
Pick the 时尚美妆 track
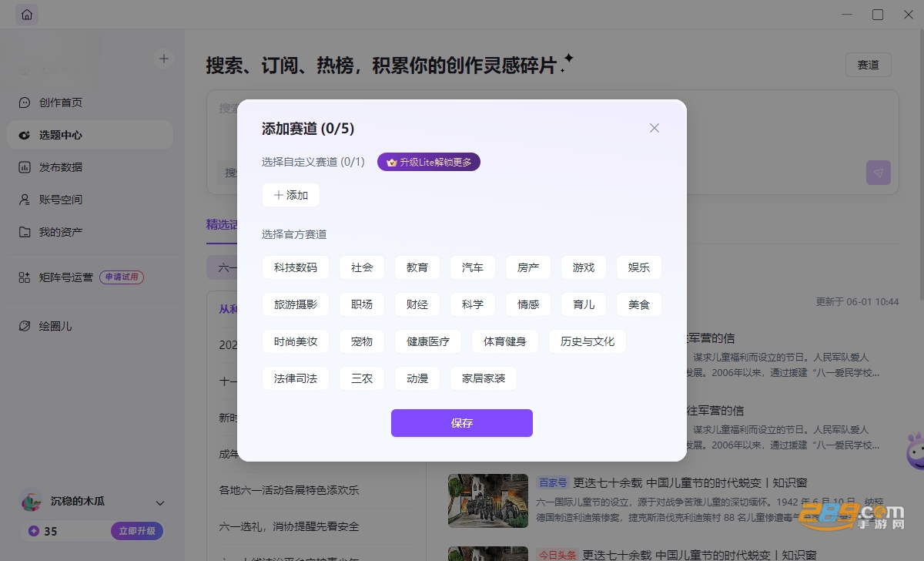tap(296, 341)
